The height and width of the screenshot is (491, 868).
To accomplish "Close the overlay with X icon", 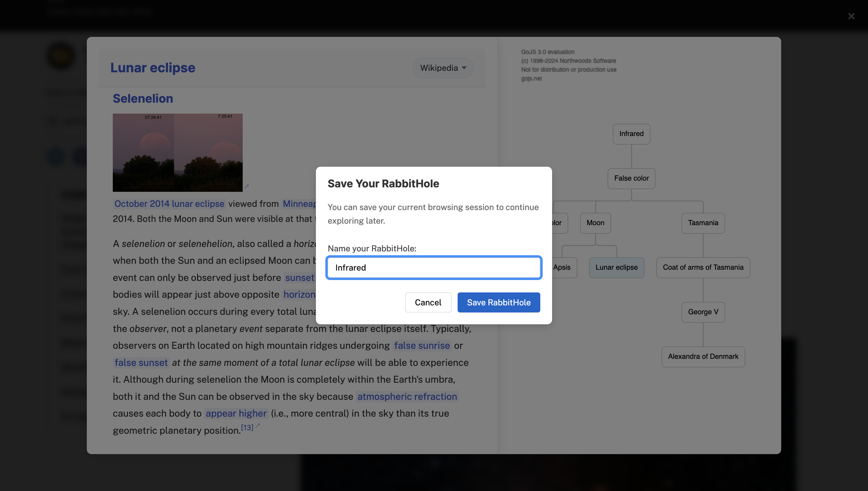I will tap(851, 16).
